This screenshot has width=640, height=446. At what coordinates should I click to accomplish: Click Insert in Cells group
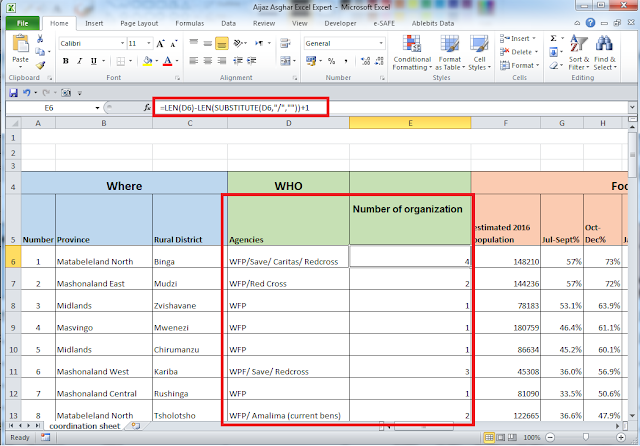tap(518, 38)
